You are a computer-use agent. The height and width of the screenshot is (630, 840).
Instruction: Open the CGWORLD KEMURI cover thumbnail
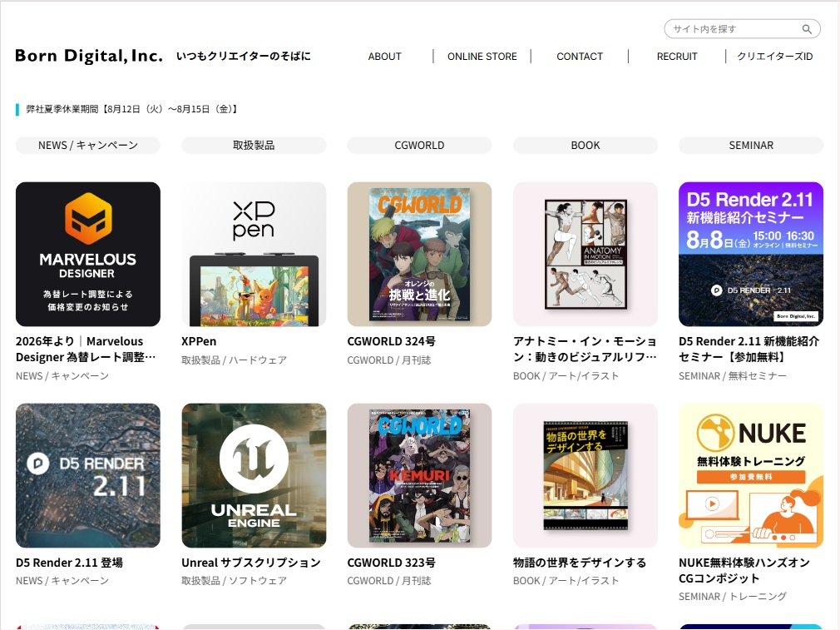(419, 475)
